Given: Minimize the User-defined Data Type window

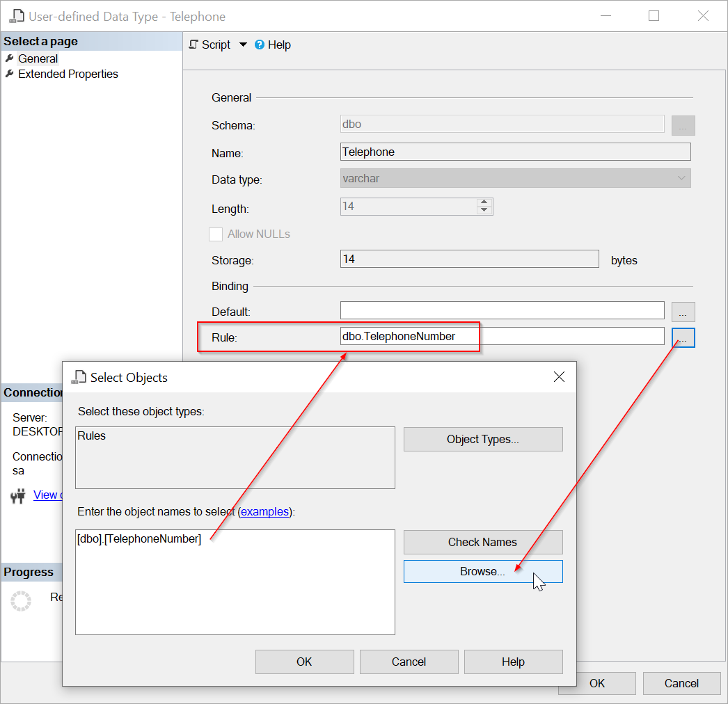Looking at the screenshot, I should coord(606,16).
